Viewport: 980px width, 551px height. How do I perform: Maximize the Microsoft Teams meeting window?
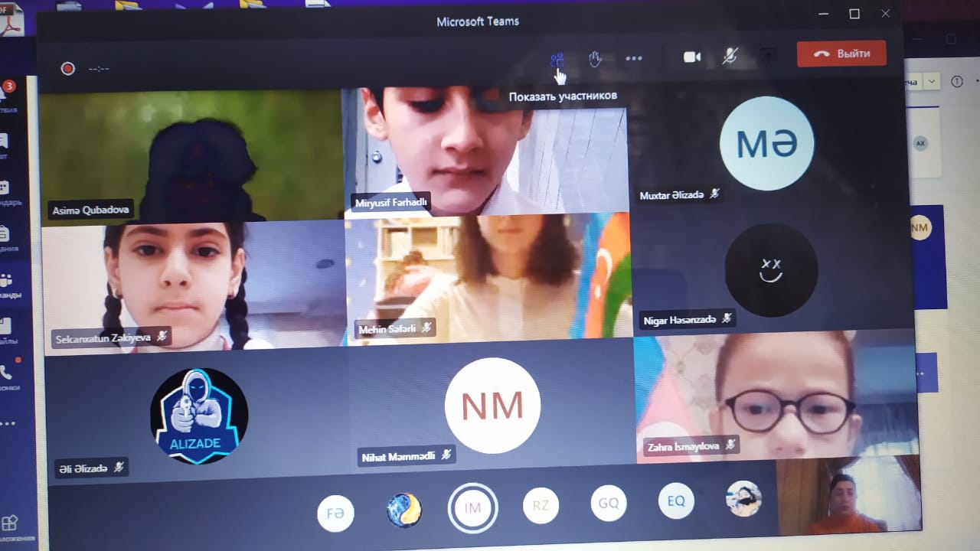(x=854, y=14)
